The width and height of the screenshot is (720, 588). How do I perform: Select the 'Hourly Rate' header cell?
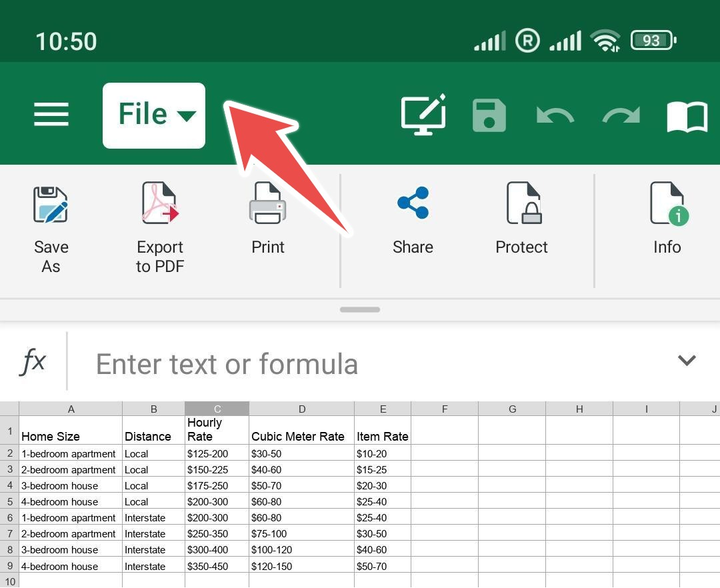pyautogui.click(x=217, y=430)
